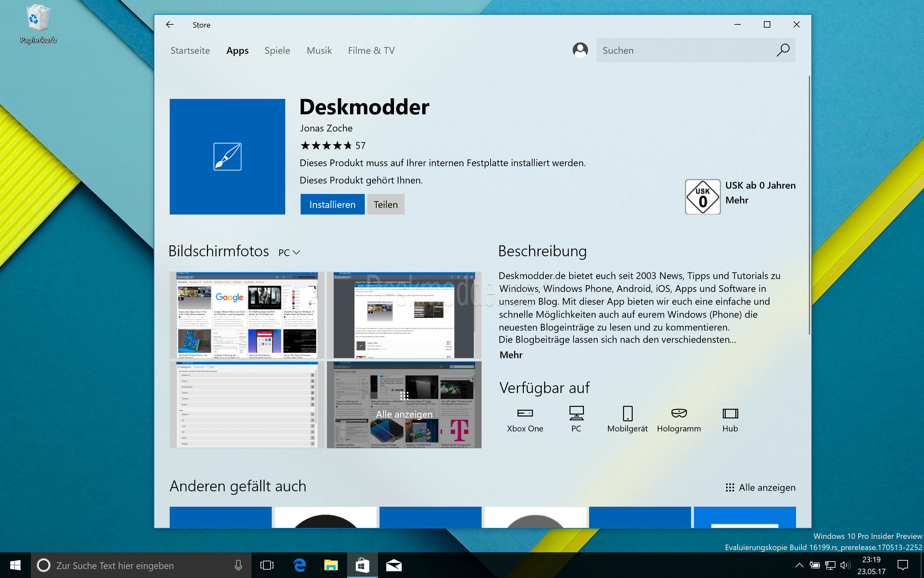Open the first screenshot with Google tile
This screenshot has width=924, height=578.
[247, 315]
